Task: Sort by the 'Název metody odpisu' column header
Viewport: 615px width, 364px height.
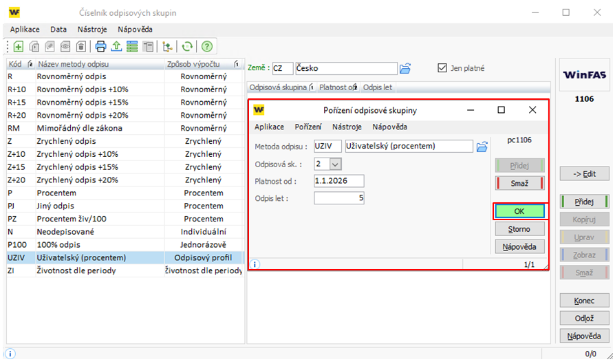Action: tap(96, 64)
